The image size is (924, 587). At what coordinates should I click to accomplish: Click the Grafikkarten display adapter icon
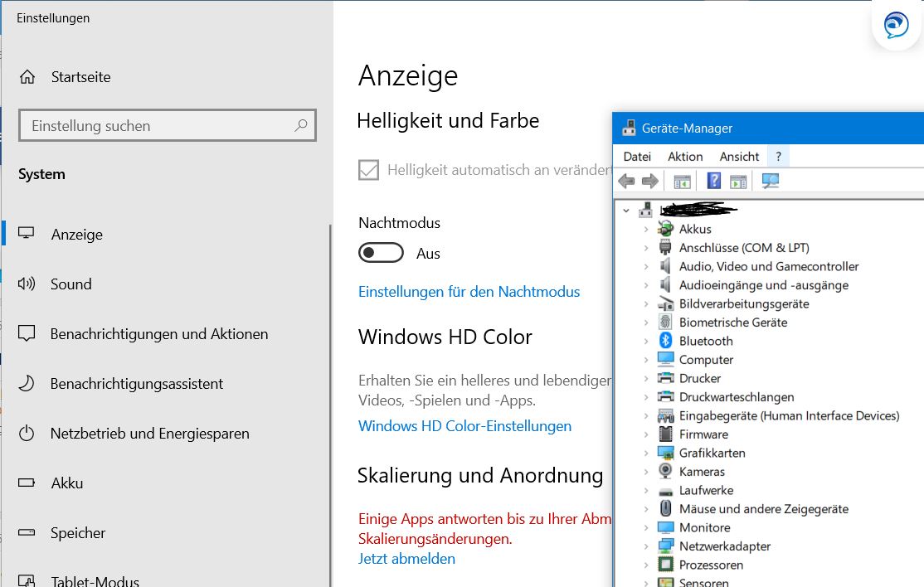pyautogui.click(x=665, y=453)
